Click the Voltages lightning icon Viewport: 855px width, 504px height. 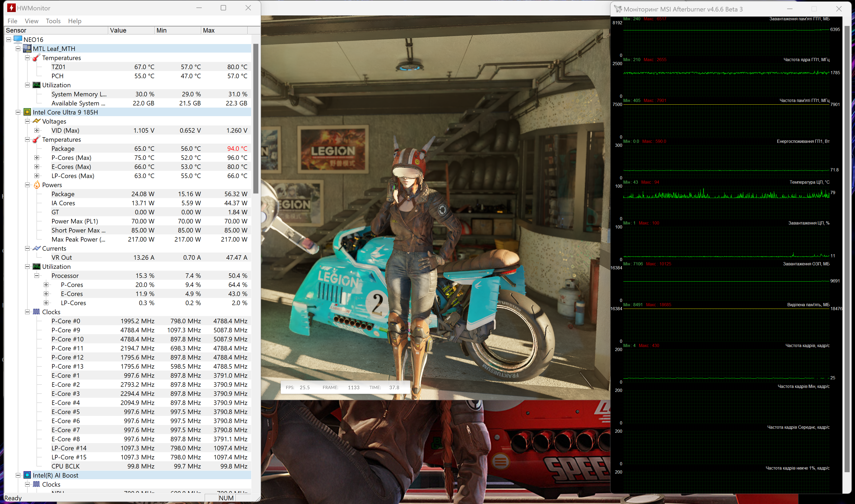point(36,121)
